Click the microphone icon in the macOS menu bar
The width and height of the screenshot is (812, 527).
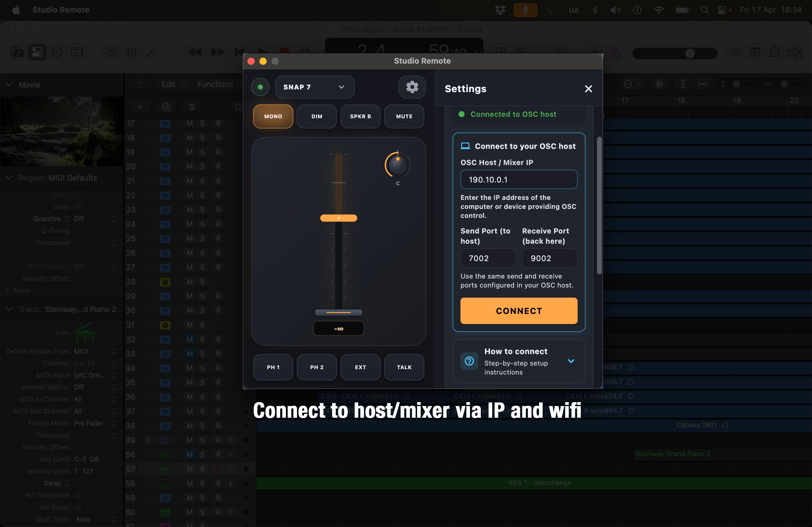(x=525, y=10)
